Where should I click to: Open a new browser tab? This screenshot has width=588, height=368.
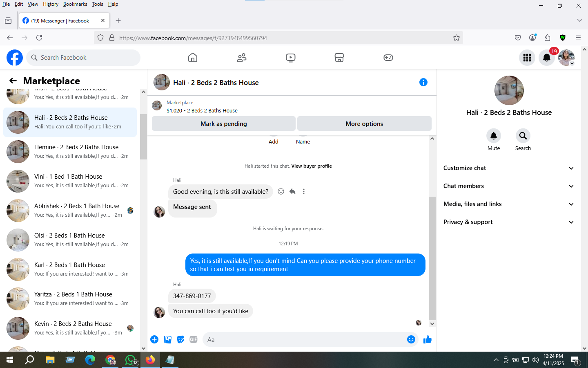tap(118, 20)
